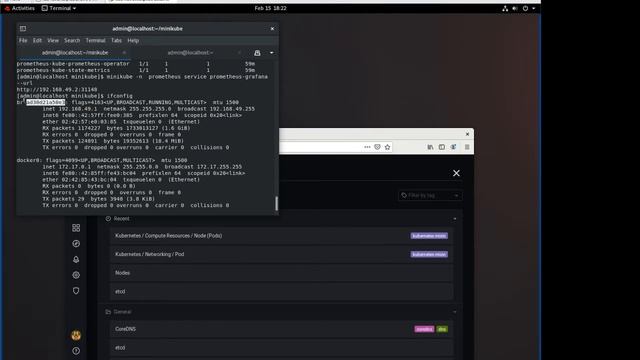Switch to the second admin@localhost:~ tab
Viewport: 640px width, 360px height.
[190, 53]
